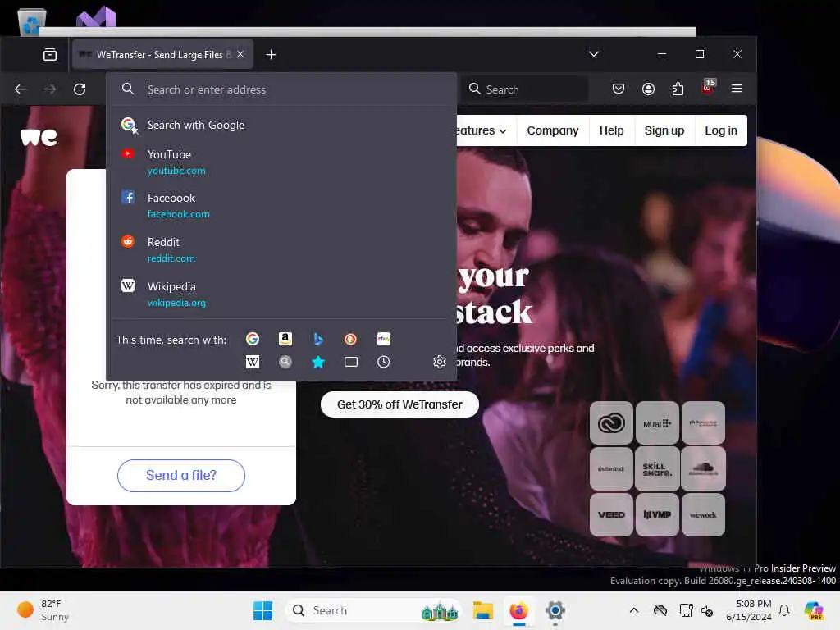
Task: Search this time with Amazon icon
Action: click(x=285, y=339)
